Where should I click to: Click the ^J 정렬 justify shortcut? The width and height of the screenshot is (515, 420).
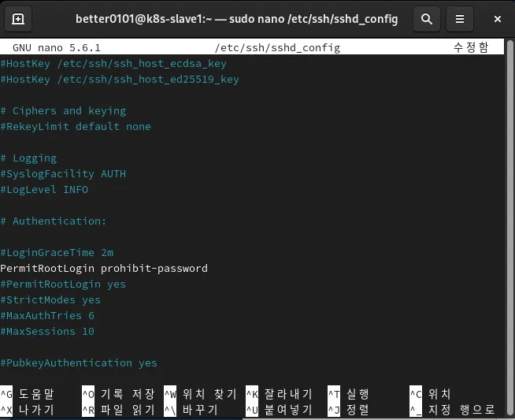coord(349,410)
